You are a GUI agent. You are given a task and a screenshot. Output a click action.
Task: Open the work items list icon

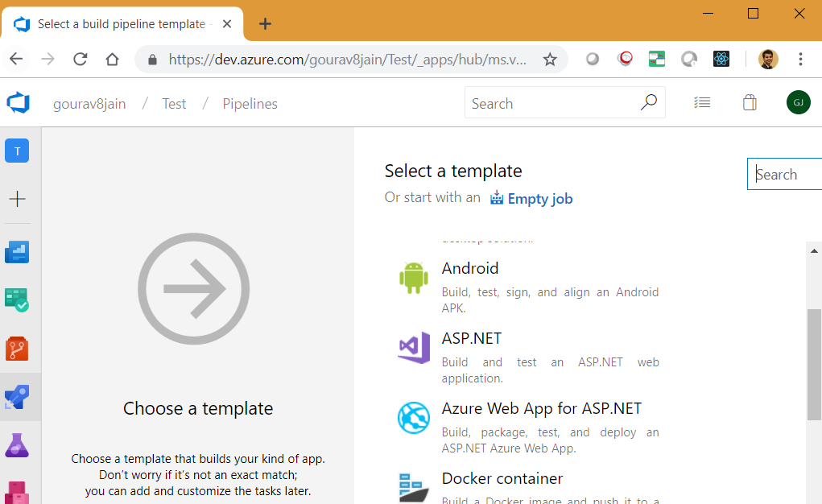(702, 103)
